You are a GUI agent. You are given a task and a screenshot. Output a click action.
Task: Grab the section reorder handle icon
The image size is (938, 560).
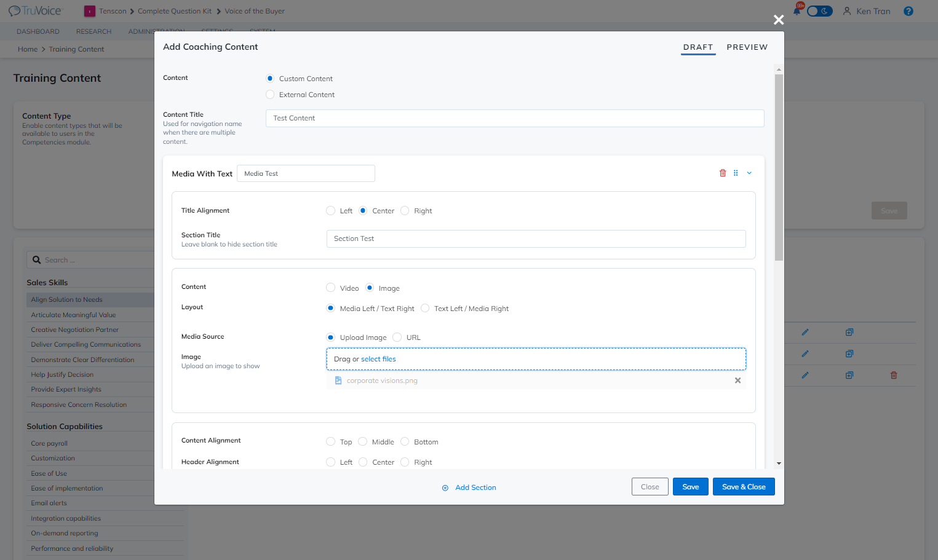[736, 173]
